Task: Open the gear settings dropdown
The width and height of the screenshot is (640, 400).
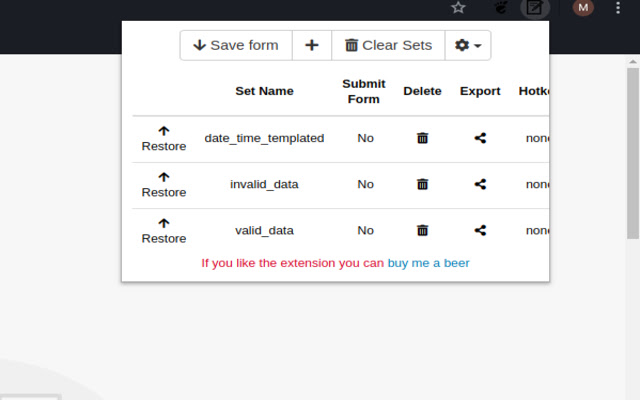Action: click(x=468, y=45)
